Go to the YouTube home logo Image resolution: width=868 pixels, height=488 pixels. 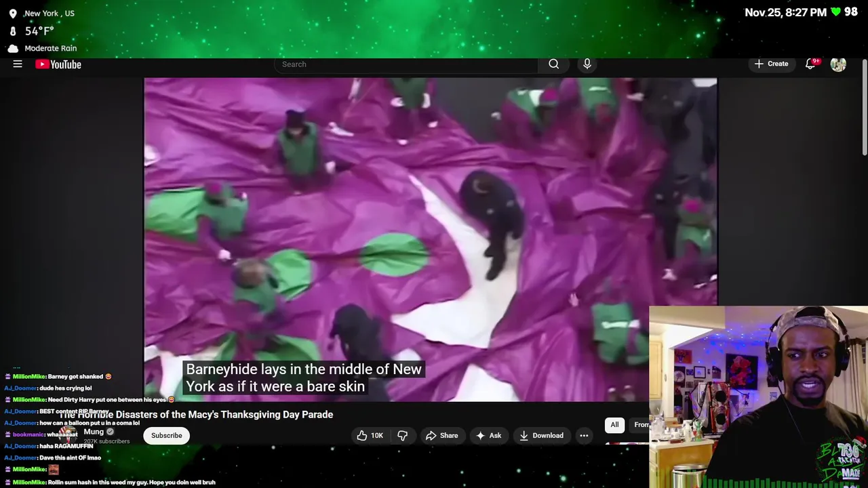[58, 64]
